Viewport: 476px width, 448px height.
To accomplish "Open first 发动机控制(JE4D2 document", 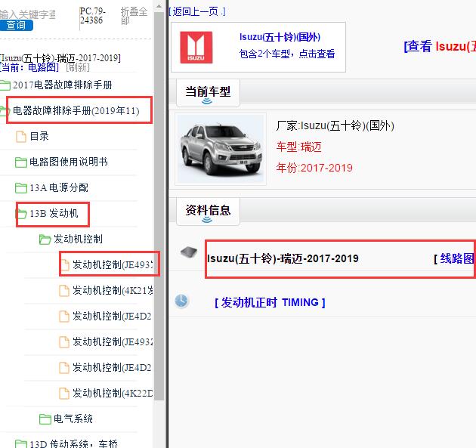I will point(112,317).
